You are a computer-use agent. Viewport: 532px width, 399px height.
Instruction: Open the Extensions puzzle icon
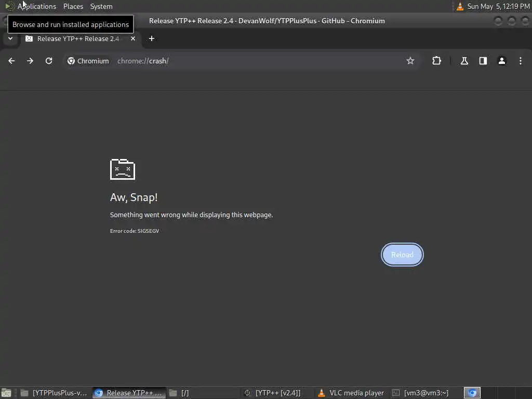point(436,61)
